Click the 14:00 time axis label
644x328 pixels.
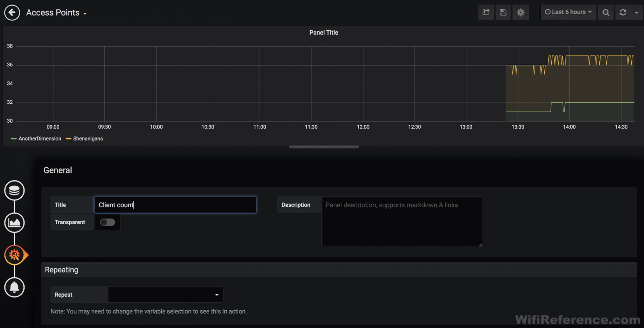569,127
